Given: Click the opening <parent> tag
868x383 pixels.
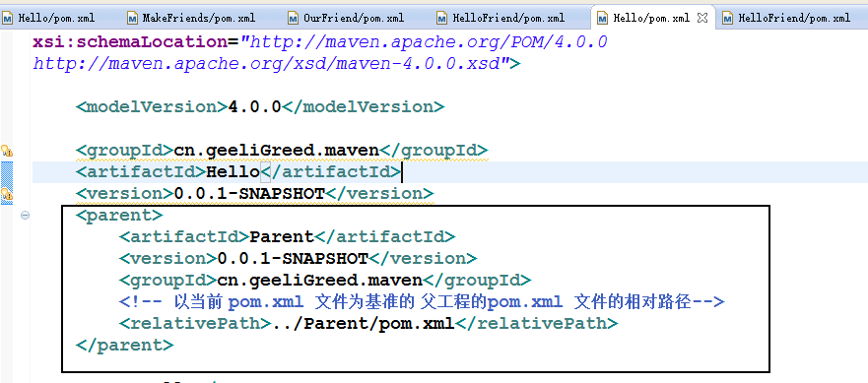Looking at the screenshot, I should tap(119, 215).
